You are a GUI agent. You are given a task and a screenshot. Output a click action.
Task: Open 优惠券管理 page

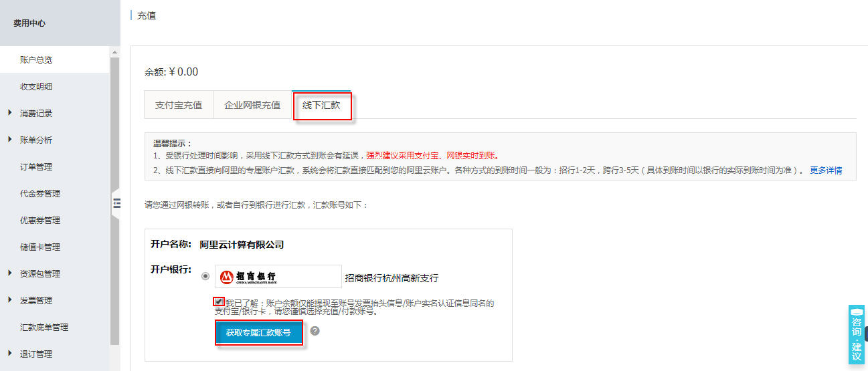(x=40, y=220)
